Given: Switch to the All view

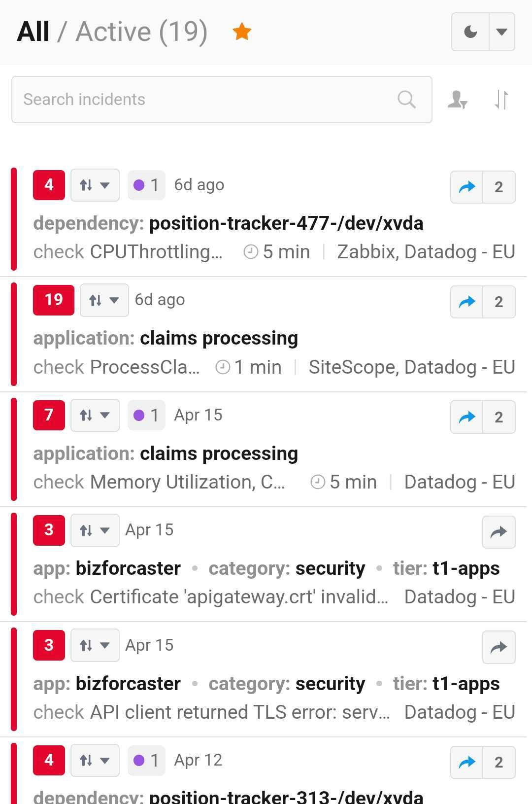Looking at the screenshot, I should pos(33,31).
